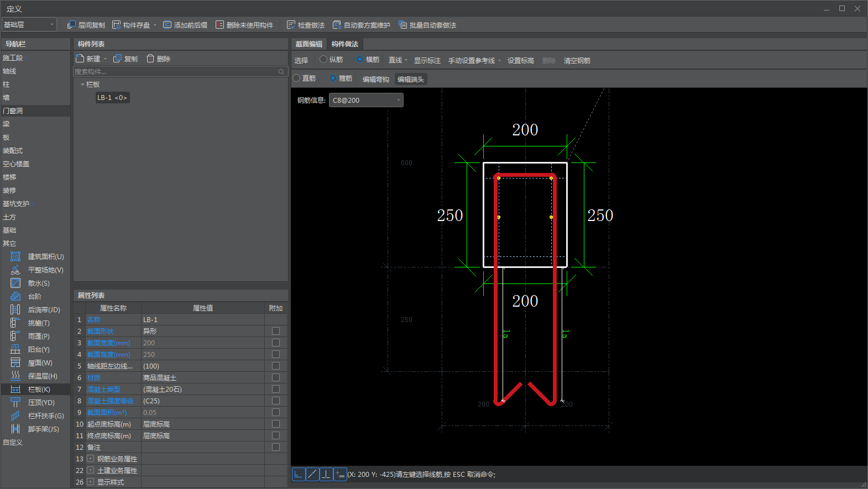Click the 搜索构件 search field
868x489 pixels.
point(180,71)
